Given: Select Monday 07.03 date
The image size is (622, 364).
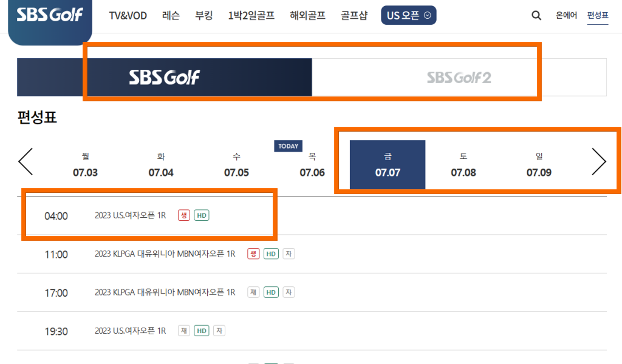Looking at the screenshot, I should point(85,165).
